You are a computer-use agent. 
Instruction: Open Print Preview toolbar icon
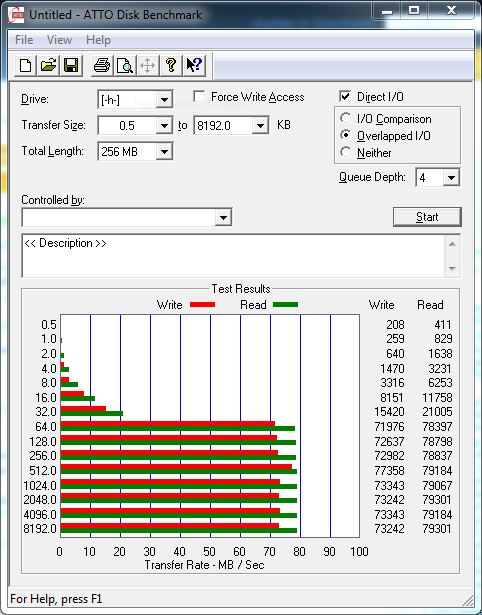125,66
